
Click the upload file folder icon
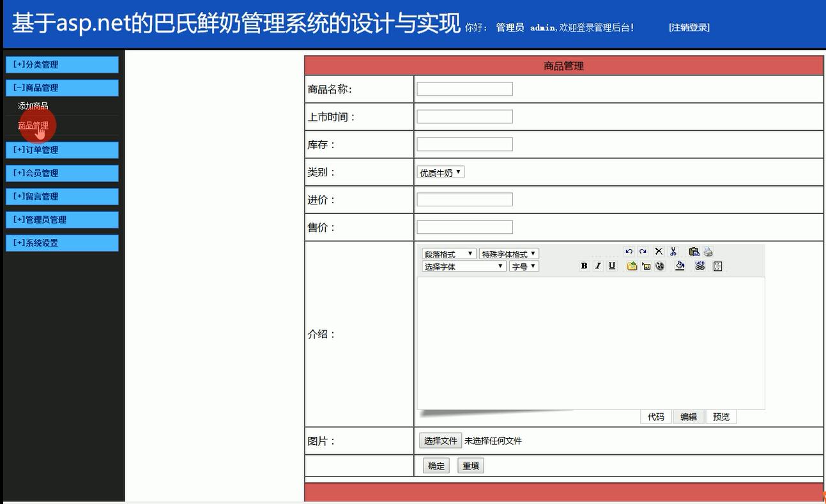tap(632, 266)
